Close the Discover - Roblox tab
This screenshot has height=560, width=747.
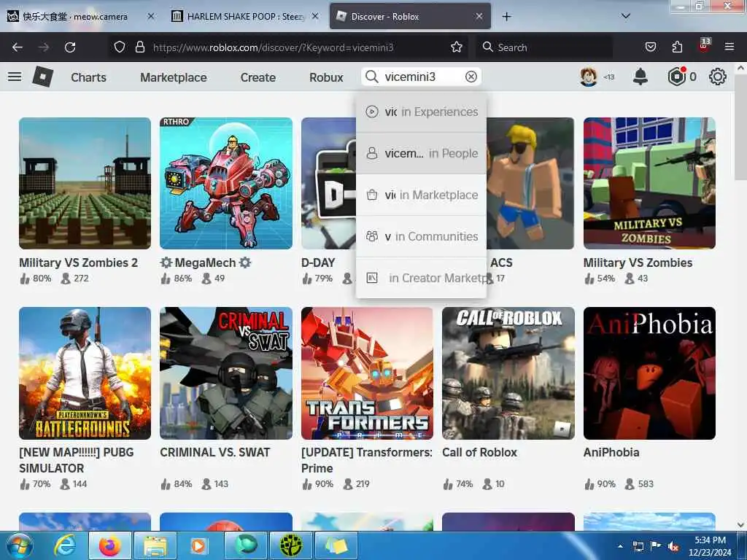point(479,16)
